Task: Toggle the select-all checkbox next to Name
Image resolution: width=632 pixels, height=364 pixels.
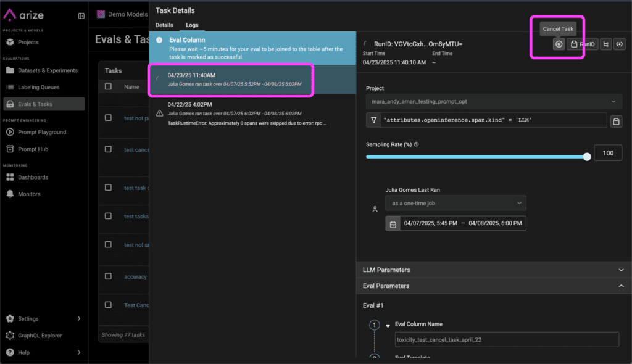Action: click(109, 86)
